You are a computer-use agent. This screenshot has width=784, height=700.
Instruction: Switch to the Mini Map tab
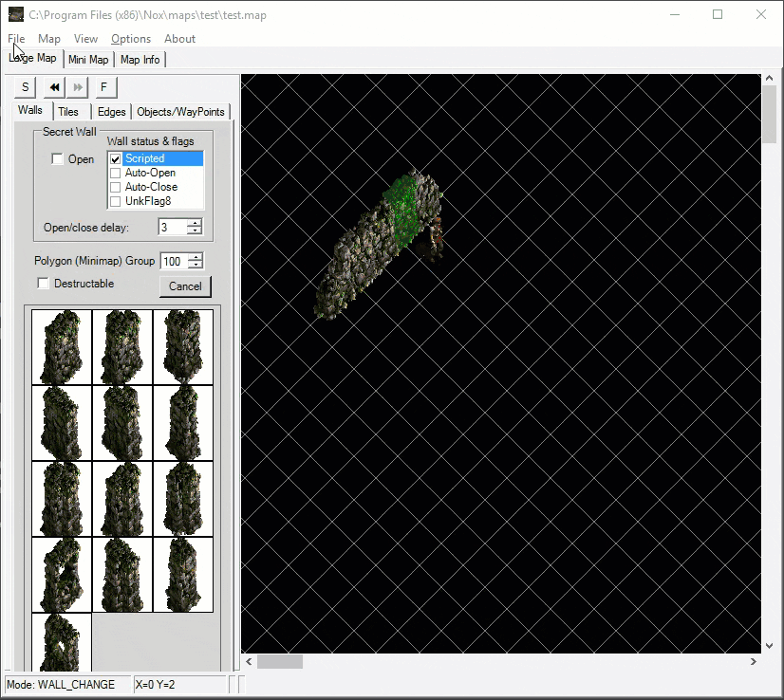pyautogui.click(x=88, y=60)
